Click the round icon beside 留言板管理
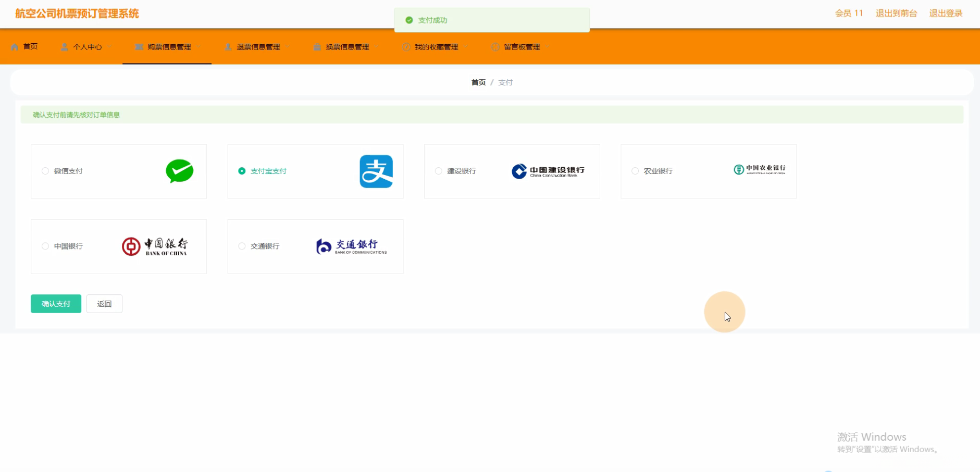980x472 pixels. [495, 47]
